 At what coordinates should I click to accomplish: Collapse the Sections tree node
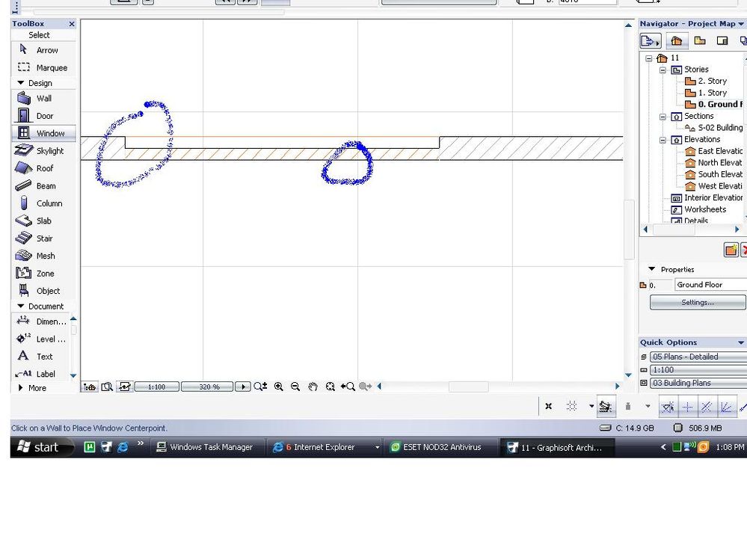coord(663,116)
